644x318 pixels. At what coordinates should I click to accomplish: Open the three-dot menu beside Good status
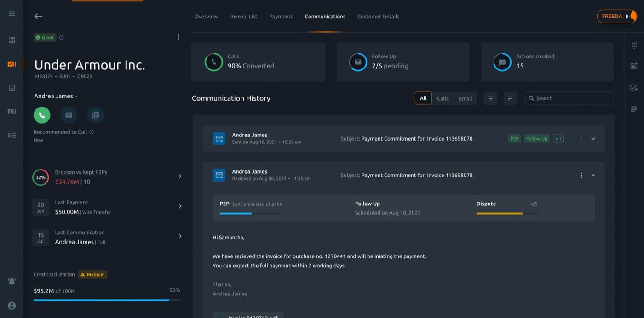(x=178, y=37)
